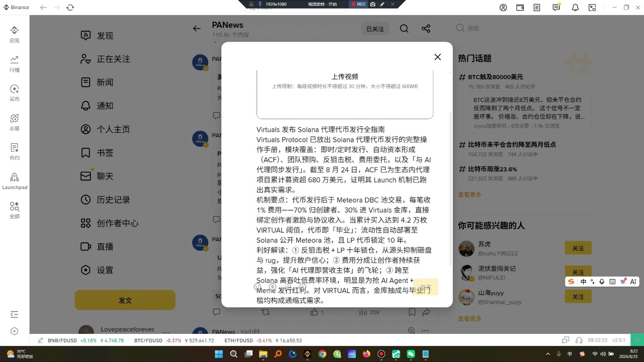Click the headset support icon
This screenshot has height=362, width=644.
point(579,340)
